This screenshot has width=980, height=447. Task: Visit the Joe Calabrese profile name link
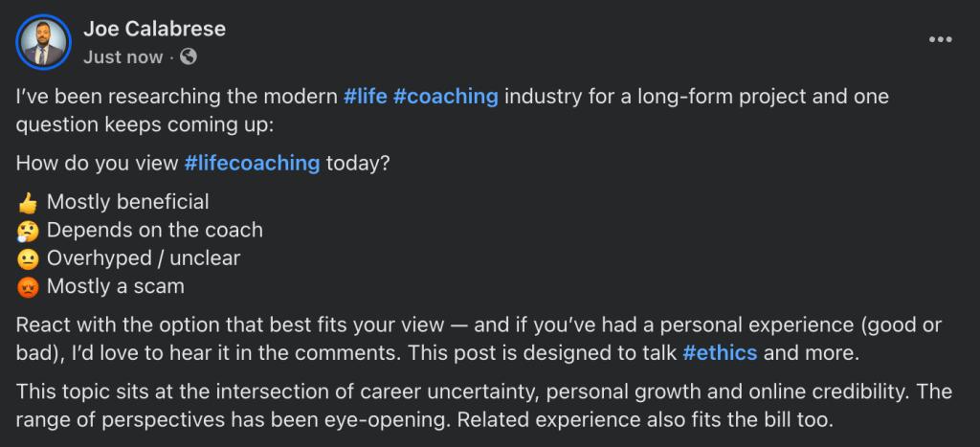[x=154, y=29]
